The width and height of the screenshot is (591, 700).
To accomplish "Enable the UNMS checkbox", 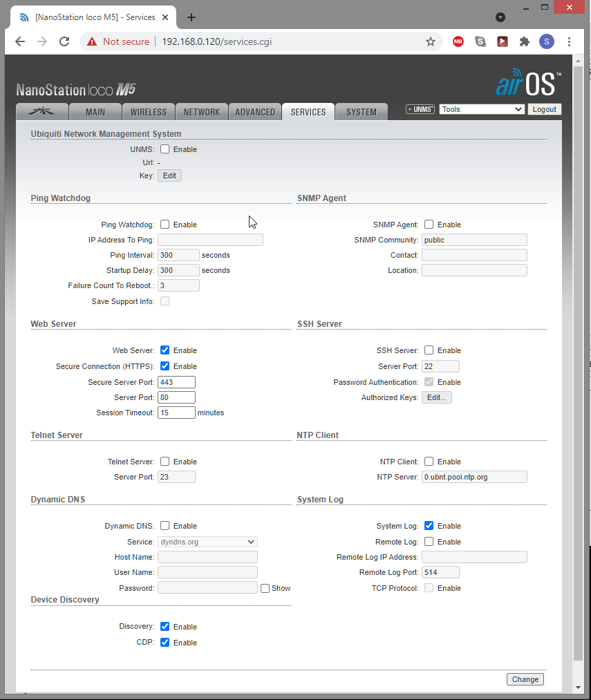I will pyautogui.click(x=165, y=149).
